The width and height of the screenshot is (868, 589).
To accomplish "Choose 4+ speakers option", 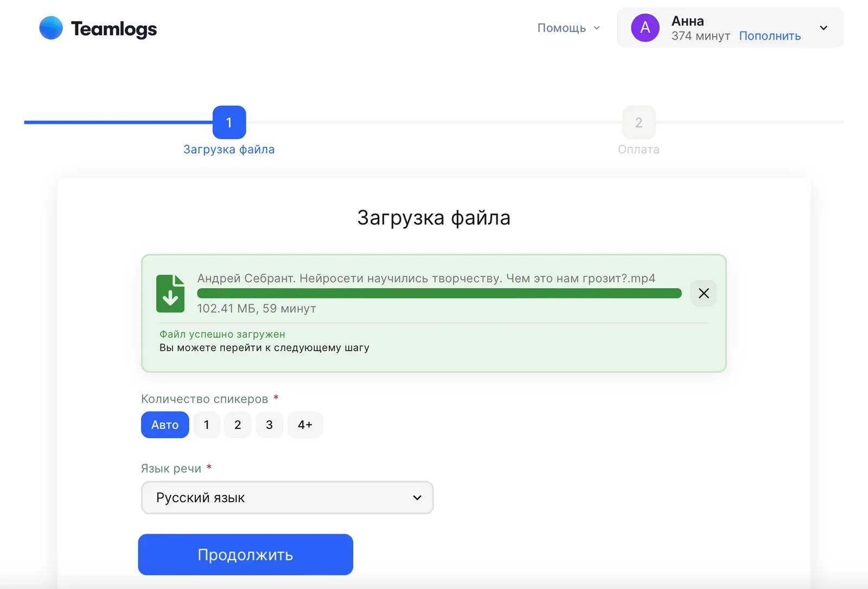I will click(305, 425).
